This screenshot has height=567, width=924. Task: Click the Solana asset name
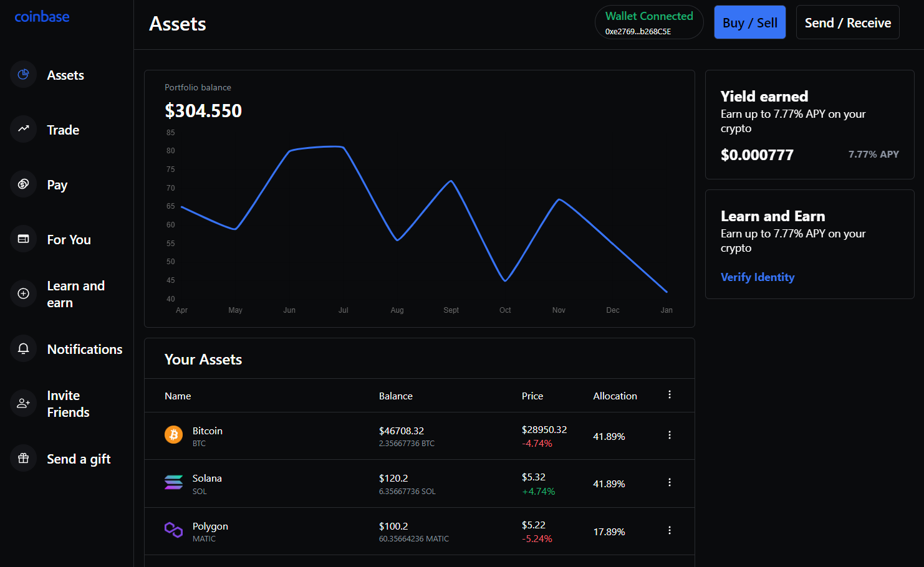207,479
